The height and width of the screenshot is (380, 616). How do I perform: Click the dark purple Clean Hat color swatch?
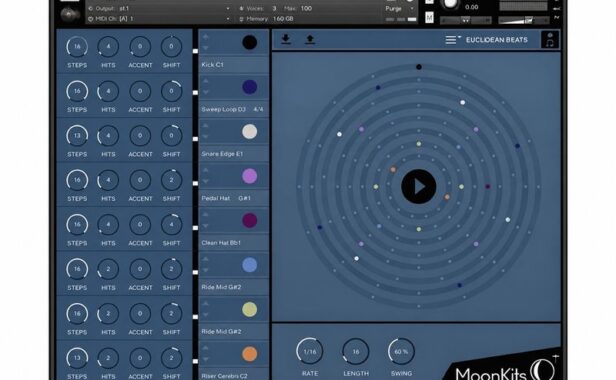249,220
